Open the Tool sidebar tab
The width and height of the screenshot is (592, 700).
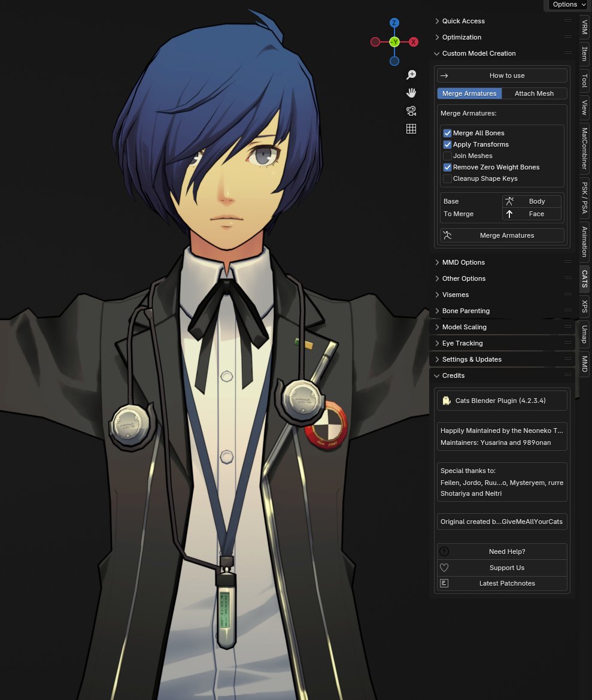pyautogui.click(x=584, y=81)
